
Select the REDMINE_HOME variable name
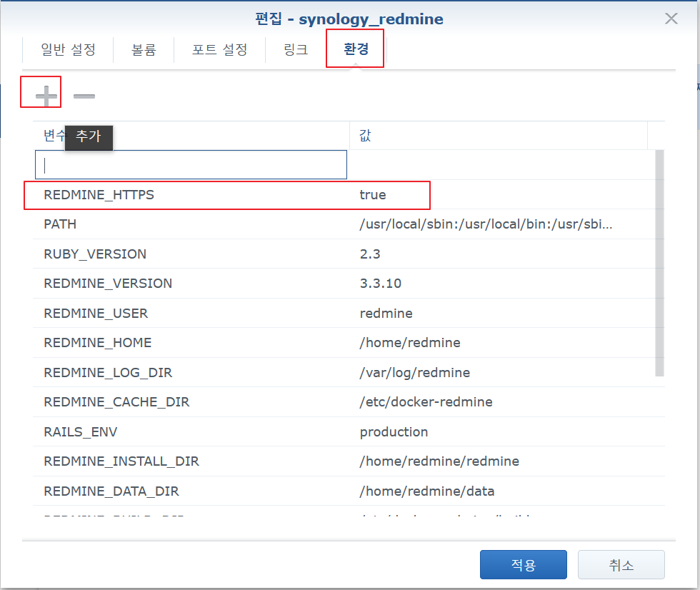98,343
